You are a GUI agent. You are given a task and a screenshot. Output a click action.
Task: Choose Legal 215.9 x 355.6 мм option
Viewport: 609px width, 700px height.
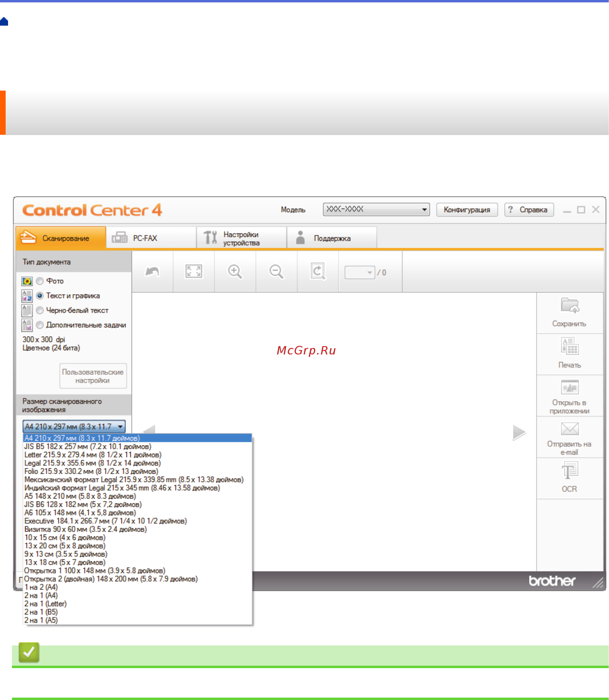click(138, 463)
